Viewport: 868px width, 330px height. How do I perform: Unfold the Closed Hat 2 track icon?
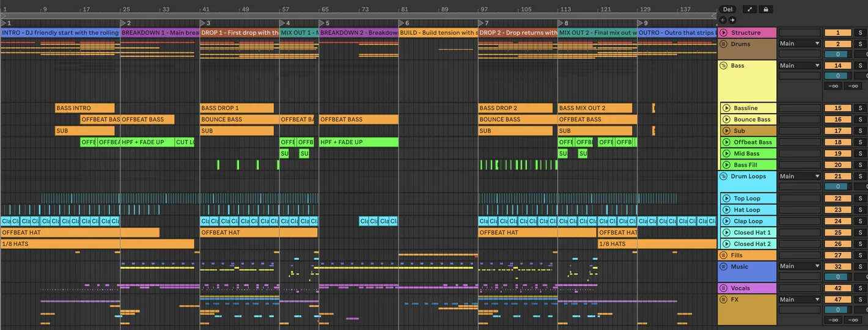coord(727,243)
